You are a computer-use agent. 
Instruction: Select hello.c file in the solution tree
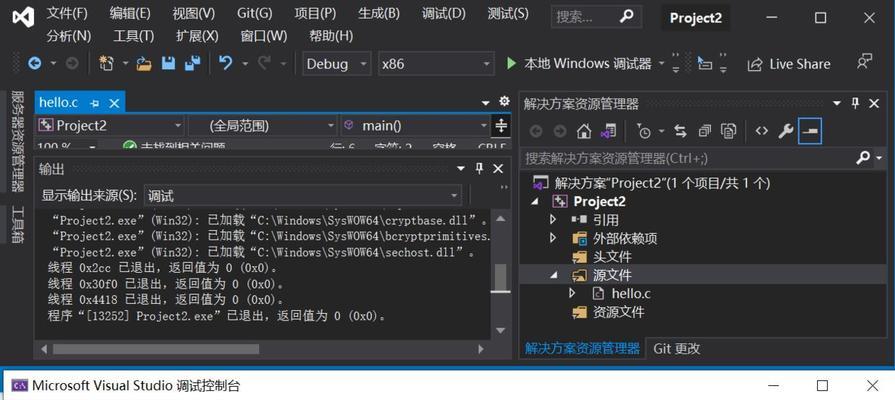click(631, 294)
